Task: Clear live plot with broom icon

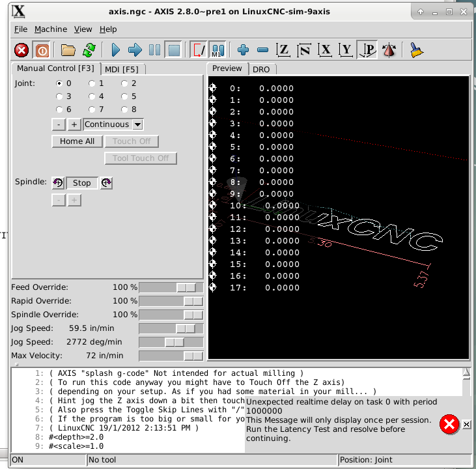Action: click(417, 50)
